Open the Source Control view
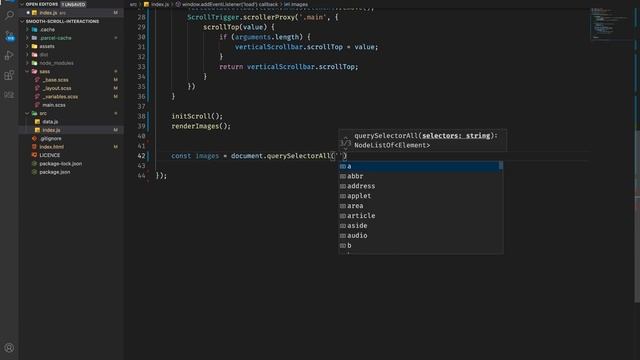The image size is (640, 360). (x=9, y=36)
